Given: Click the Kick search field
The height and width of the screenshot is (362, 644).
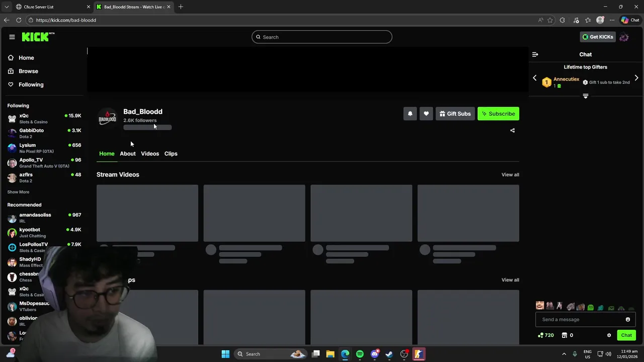Looking at the screenshot, I should [x=322, y=37].
